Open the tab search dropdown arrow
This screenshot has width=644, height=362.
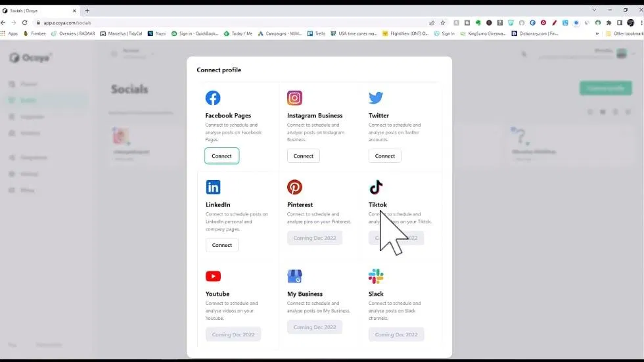tap(594, 10)
